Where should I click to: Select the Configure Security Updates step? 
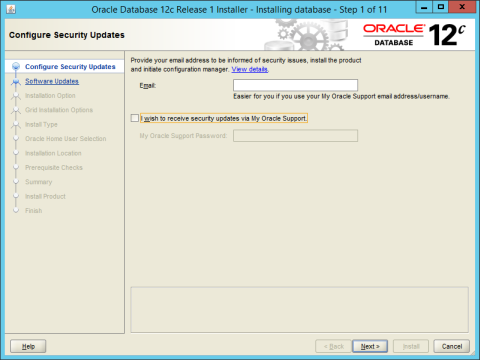tap(70, 67)
